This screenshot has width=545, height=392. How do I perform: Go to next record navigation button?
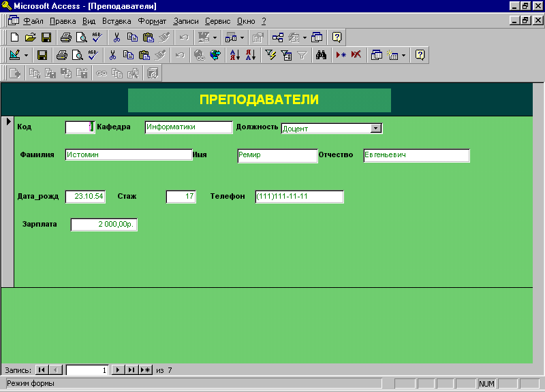click(118, 370)
